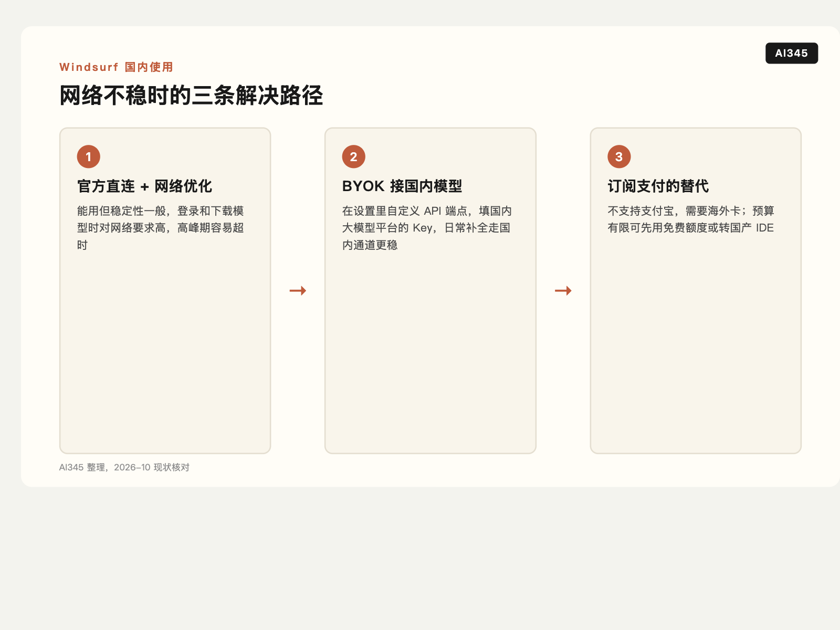Click the heading '网络不稳时的三条解决路径'
The width and height of the screenshot is (840, 630).
(x=191, y=96)
